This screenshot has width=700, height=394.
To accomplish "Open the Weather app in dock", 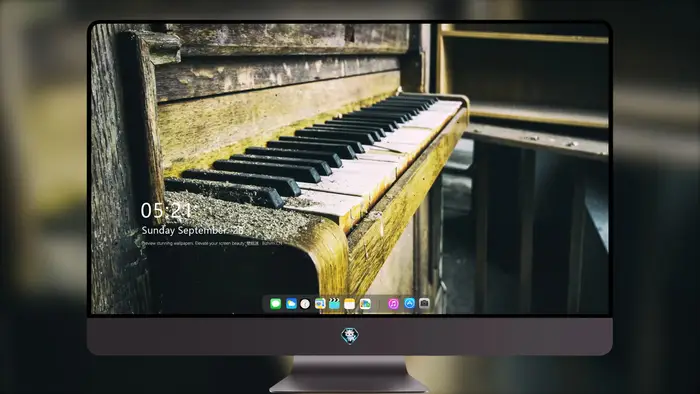I will click(x=291, y=304).
